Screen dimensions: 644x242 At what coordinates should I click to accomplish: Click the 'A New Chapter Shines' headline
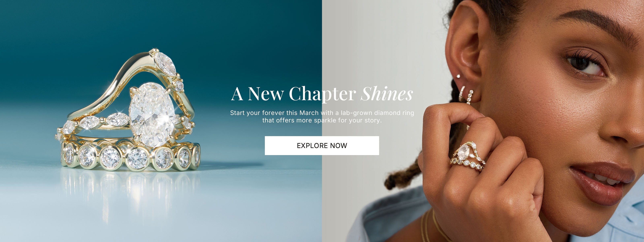(322, 94)
